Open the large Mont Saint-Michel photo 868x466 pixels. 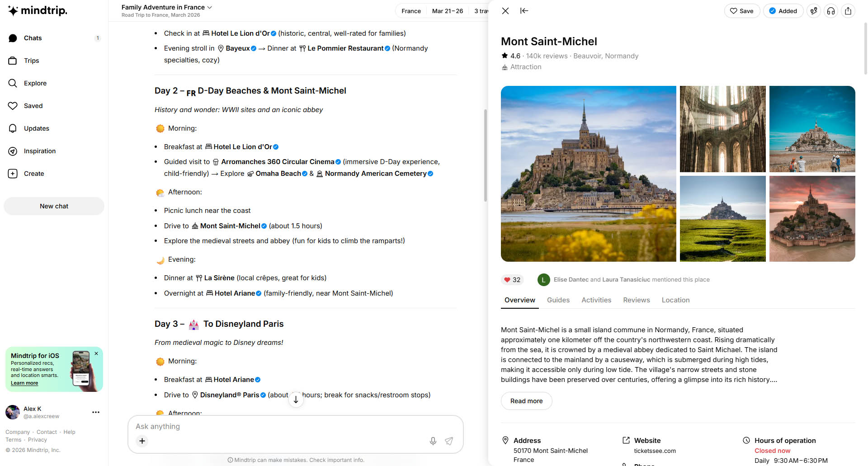coord(588,174)
